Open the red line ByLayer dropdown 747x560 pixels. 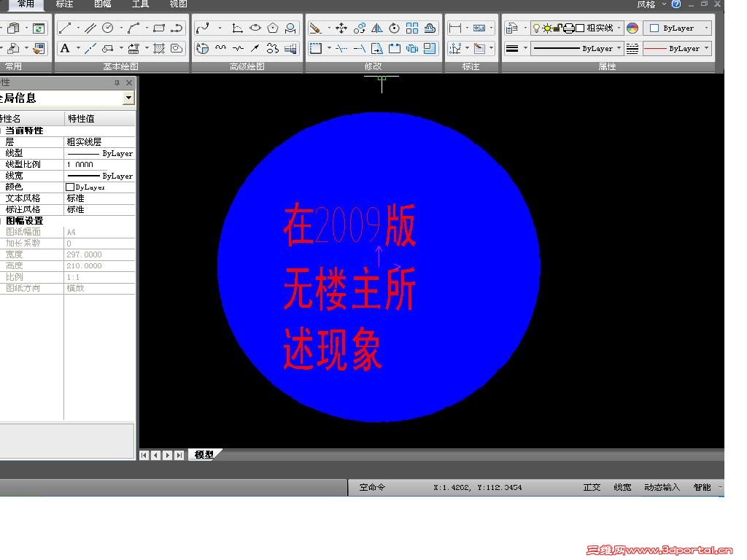[706, 48]
